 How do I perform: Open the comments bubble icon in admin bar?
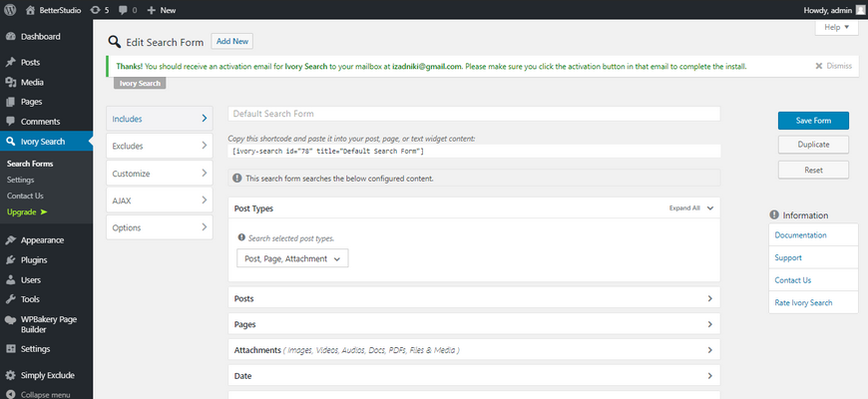tap(123, 10)
